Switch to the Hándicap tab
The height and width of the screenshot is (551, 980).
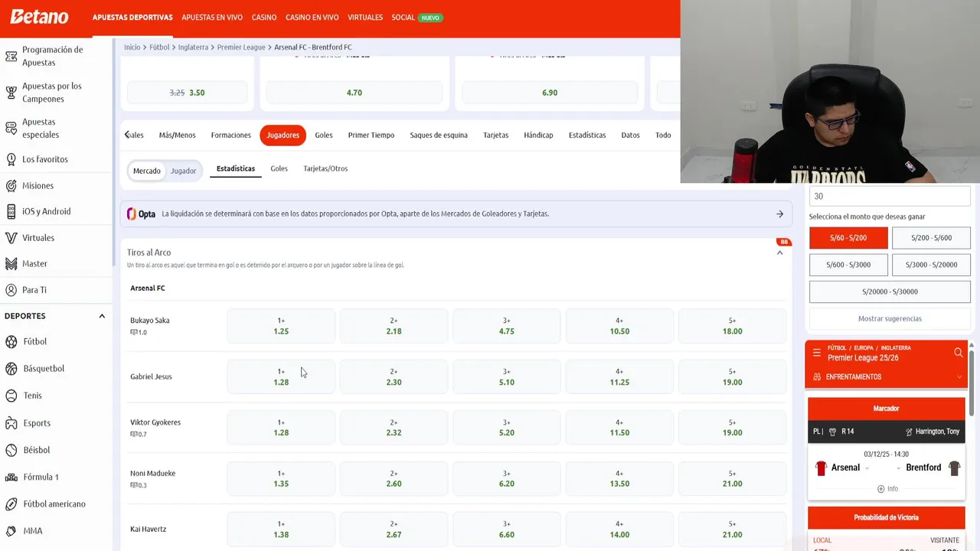[x=538, y=135]
